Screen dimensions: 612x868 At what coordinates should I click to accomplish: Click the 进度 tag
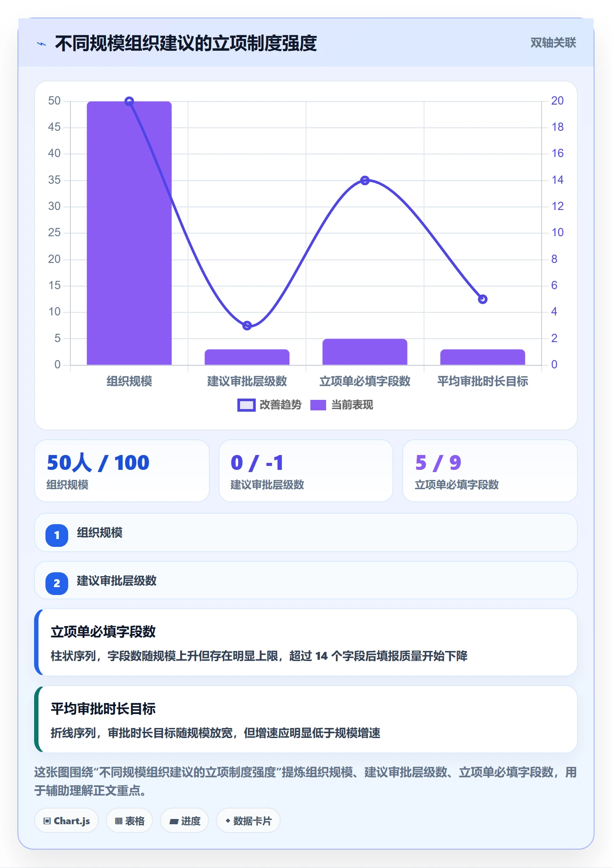pos(184,821)
